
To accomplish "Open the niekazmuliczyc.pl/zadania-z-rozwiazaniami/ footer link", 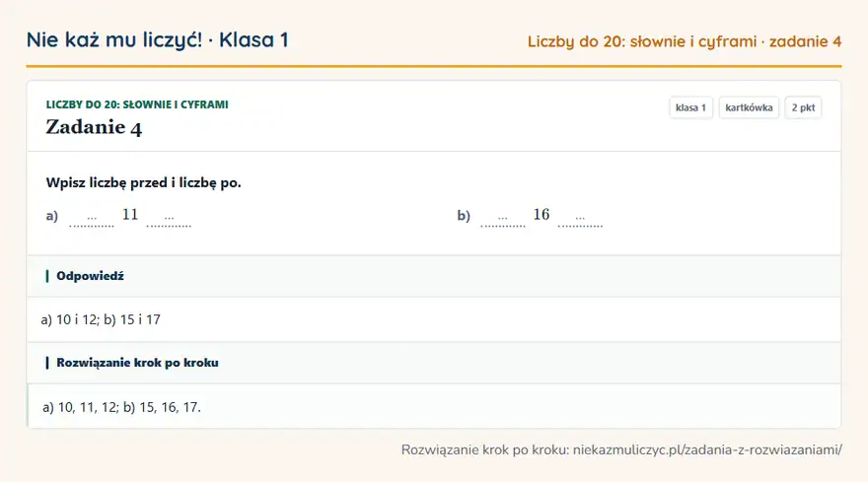I will coord(707,449).
